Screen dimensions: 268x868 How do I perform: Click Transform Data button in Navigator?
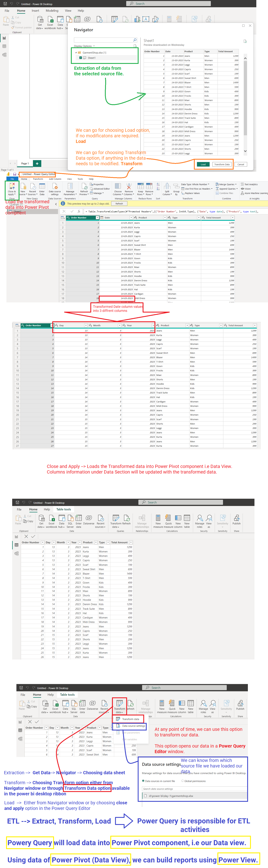pos(222,164)
